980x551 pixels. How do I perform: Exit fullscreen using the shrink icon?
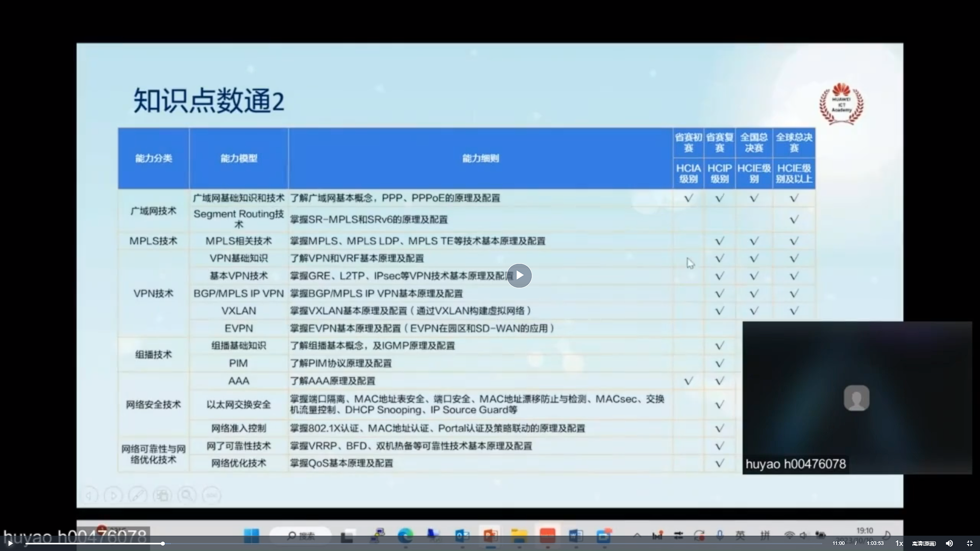point(970,543)
